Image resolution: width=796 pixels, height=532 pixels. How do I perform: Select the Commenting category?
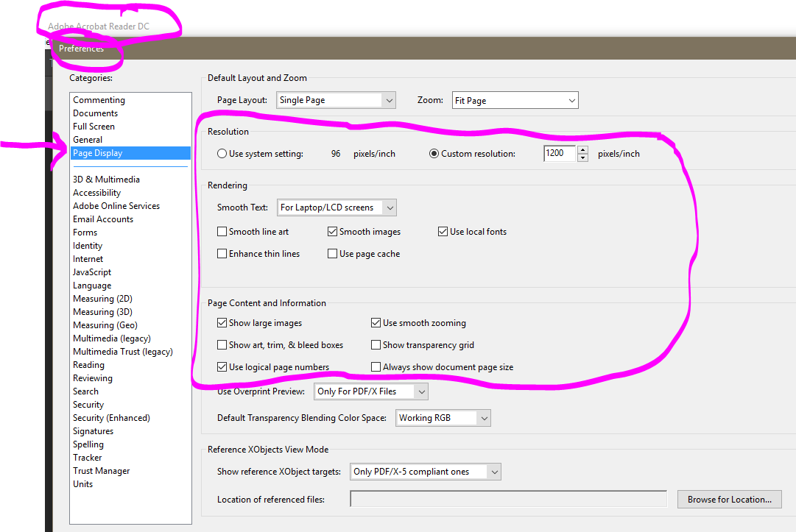click(99, 100)
